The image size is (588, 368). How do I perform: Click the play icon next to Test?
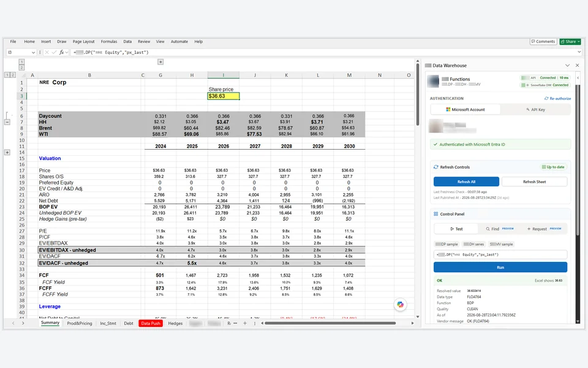pos(452,229)
